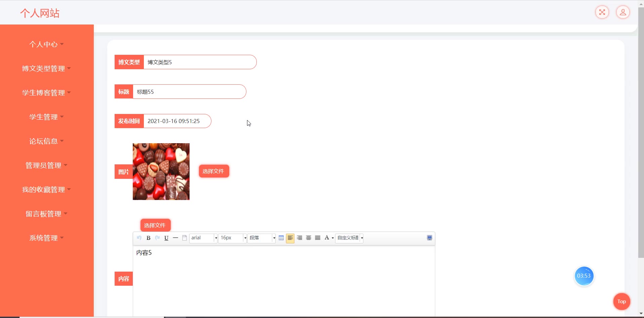Expand the 管理员管理 sidebar menu
Image resolution: width=644 pixels, height=318 pixels.
(x=47, y=165)
